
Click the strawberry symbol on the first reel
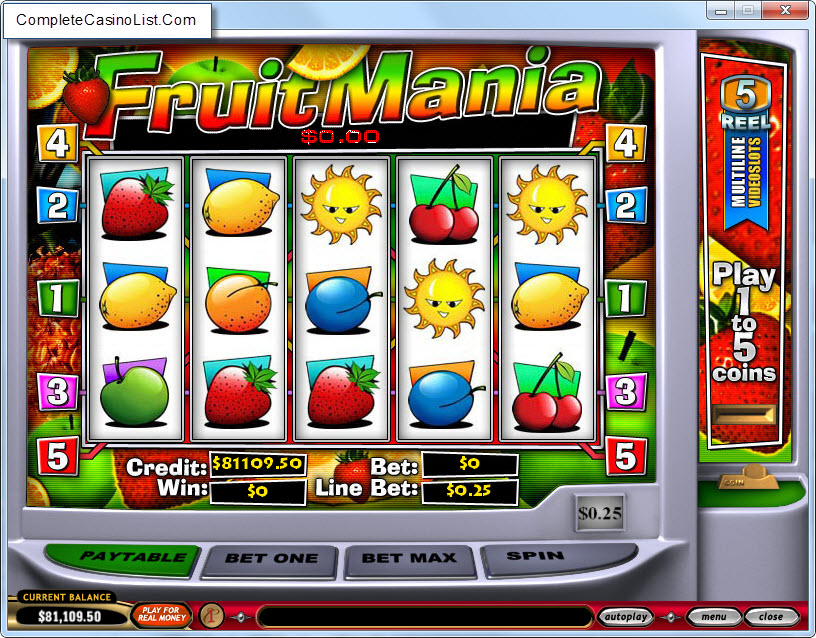coord(135,205)
